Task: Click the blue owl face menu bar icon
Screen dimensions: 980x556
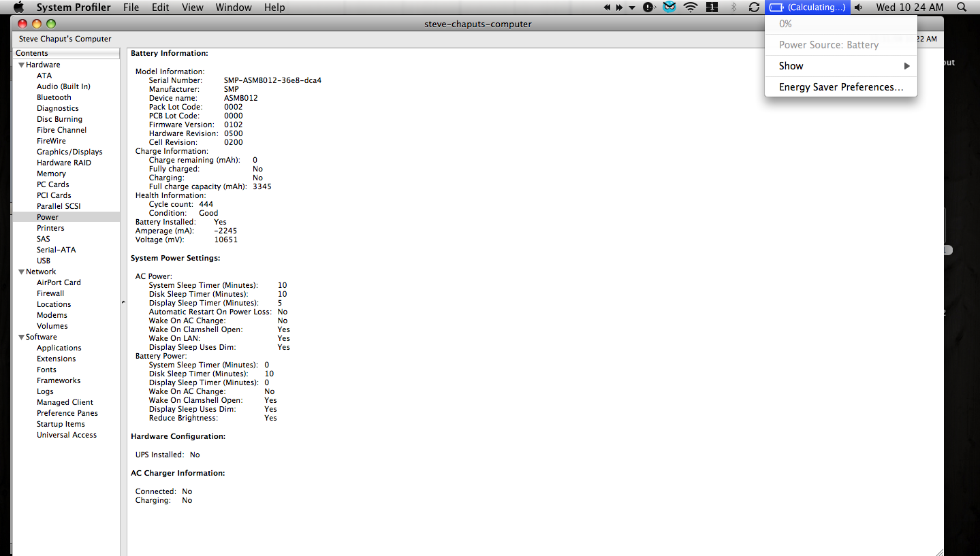Action: pyautogui.click(x=669, y=7)
